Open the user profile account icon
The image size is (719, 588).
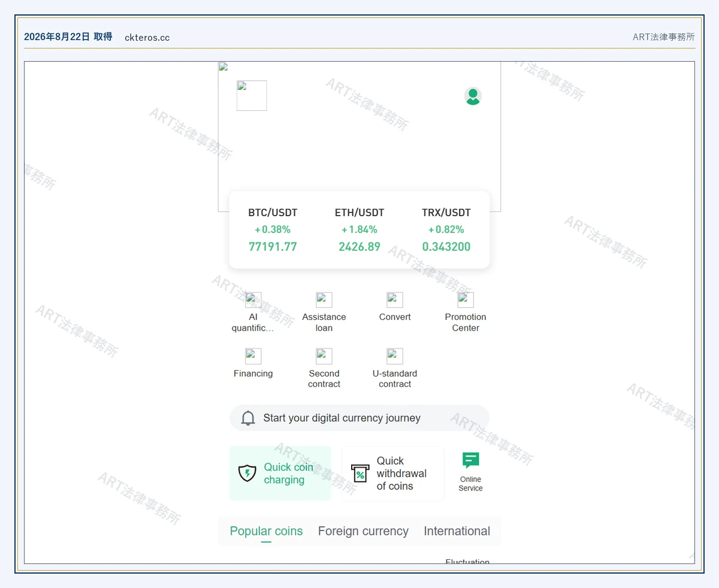pos(473,96)
